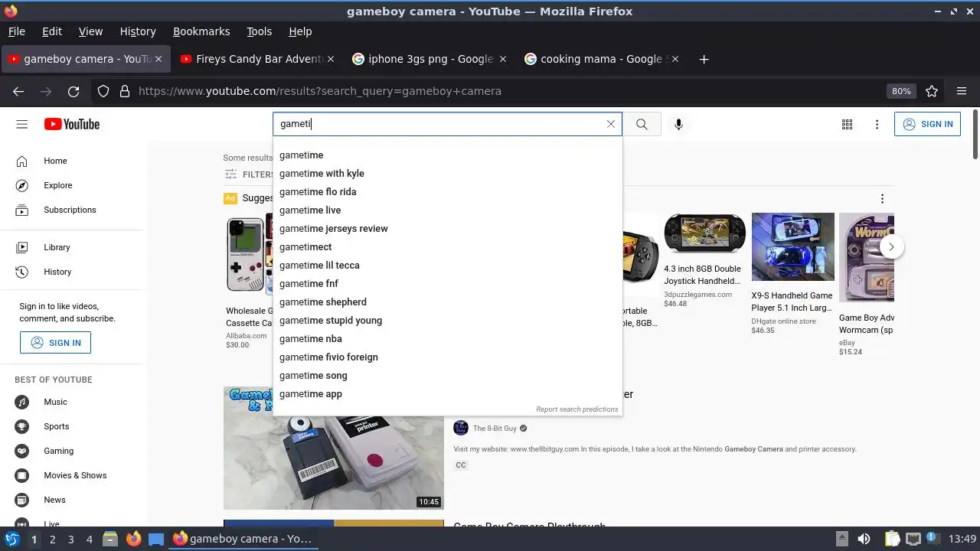Switch to workspace 4
Viewport: 980px width, 551px height.
pos(89,540)
